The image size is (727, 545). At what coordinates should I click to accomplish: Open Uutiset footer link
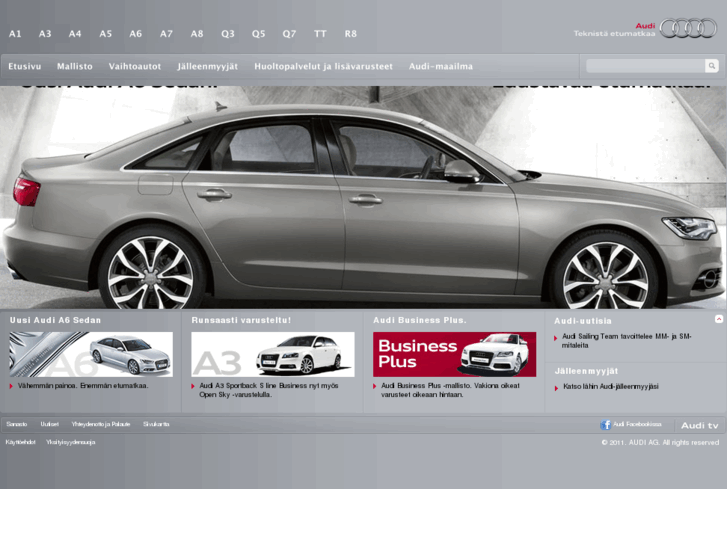tap(50, 424)
